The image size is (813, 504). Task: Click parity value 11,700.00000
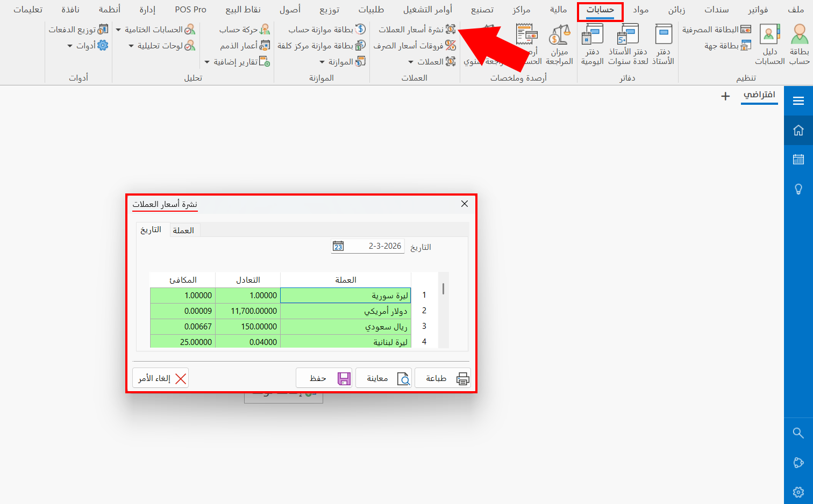248,311
